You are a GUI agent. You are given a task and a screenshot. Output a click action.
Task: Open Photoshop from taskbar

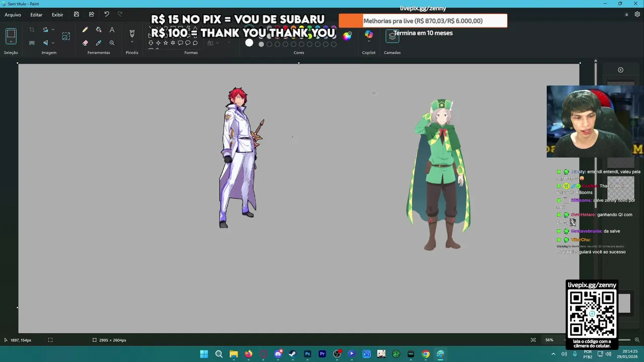tap(307, 354)
